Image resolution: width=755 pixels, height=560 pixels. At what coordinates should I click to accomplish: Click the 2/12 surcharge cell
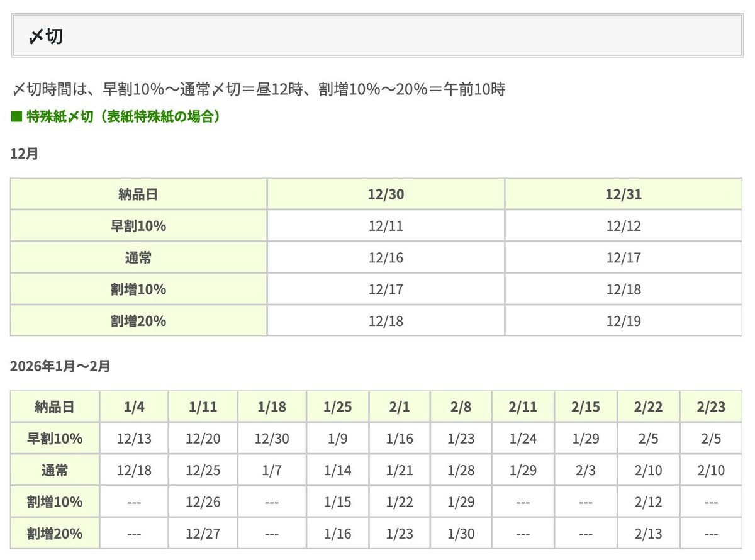(x=648, y=502)
